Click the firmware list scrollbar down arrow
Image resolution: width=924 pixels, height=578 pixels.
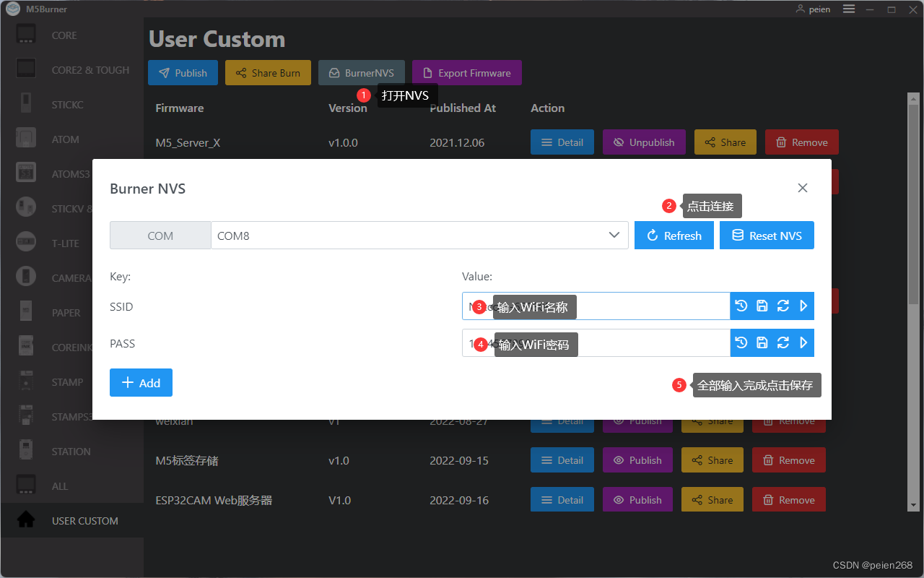(x=912, y=505)
